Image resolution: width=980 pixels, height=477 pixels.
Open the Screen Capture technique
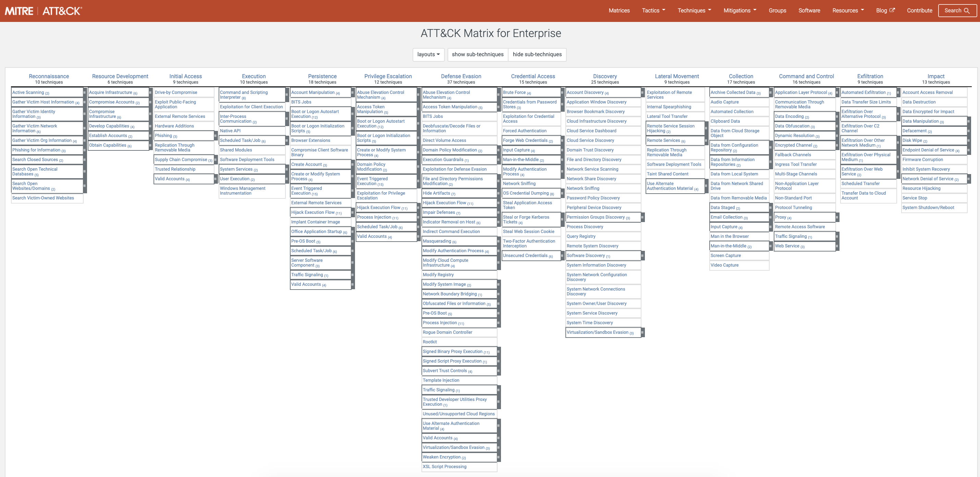pos(725,256)
